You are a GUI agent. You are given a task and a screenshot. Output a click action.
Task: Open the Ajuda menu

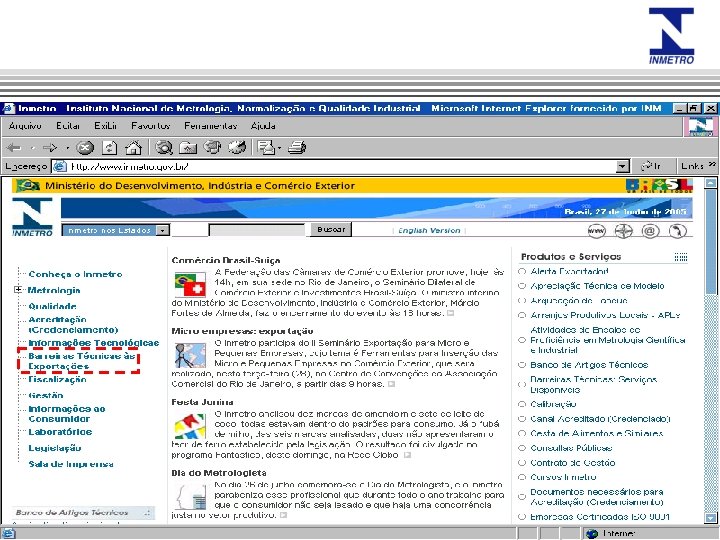point(263,126)
